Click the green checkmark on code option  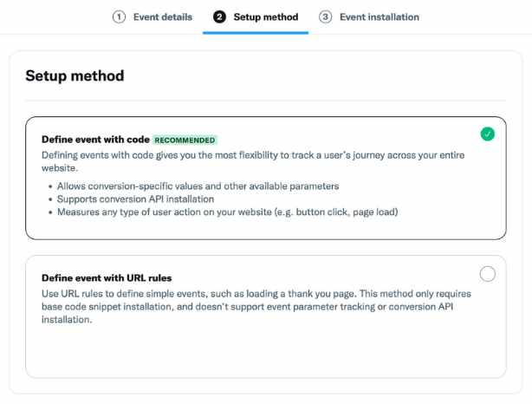point(487,134)
